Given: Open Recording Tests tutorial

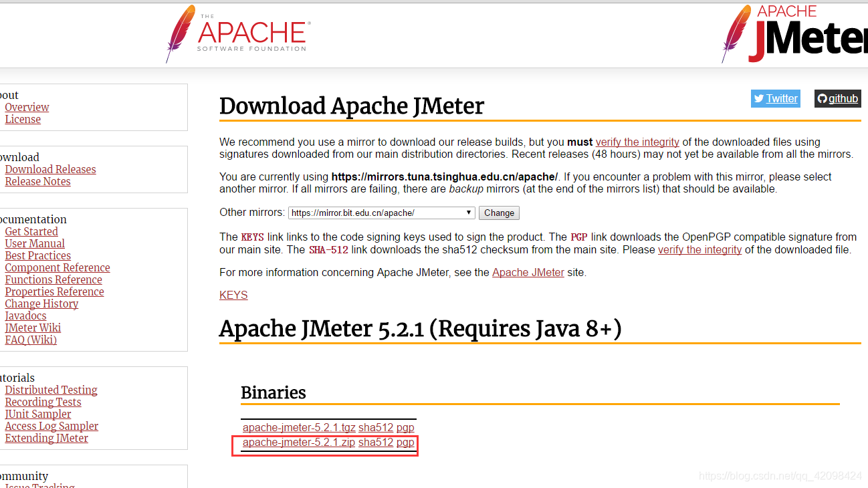Looking at the screenshot, I should click(43, 402).
